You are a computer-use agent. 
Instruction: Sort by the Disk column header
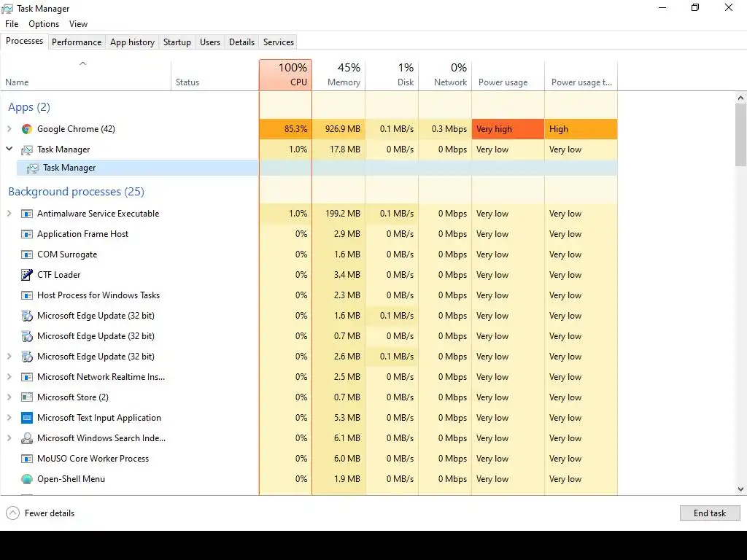tap(392, 75)
